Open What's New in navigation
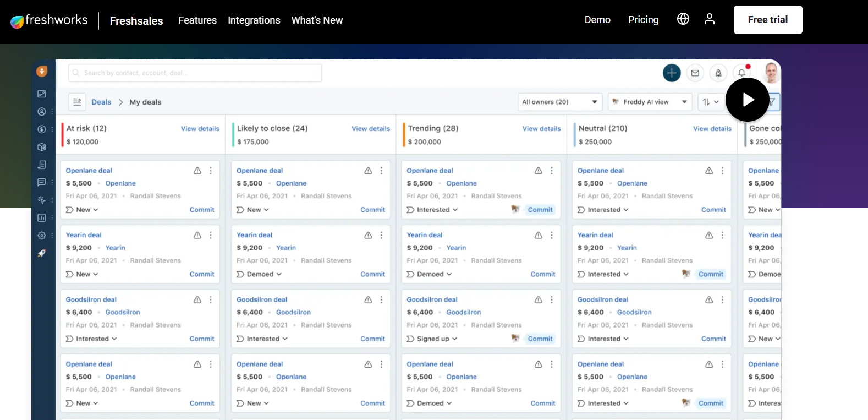Image resolution: width=868 pixels, height=420 pixels. pos(317,20)
